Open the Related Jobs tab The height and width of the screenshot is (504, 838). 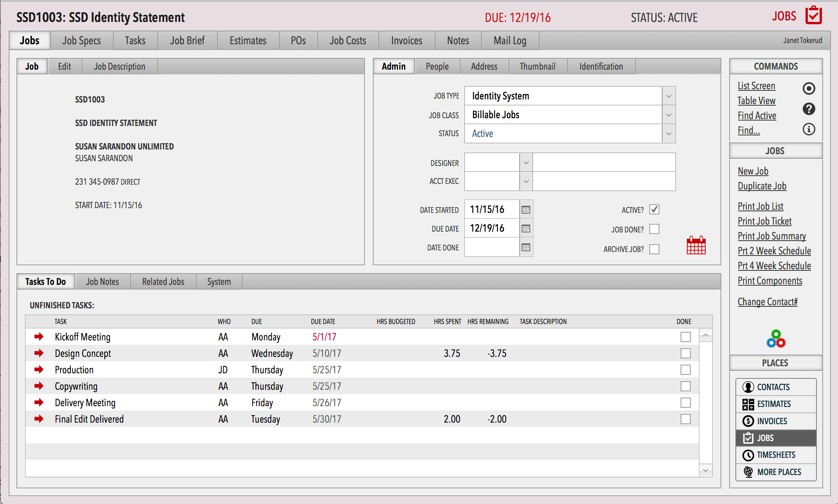(163, 281)
